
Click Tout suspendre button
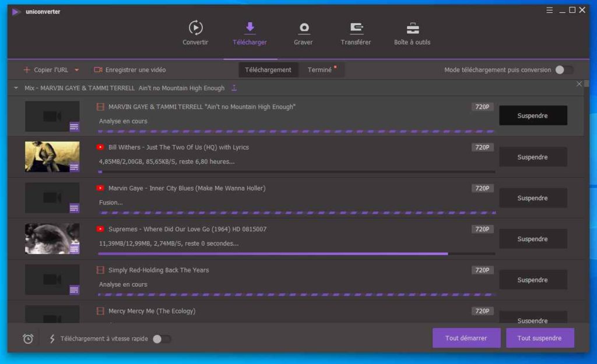pyautogui.click(x=540, y=338)
